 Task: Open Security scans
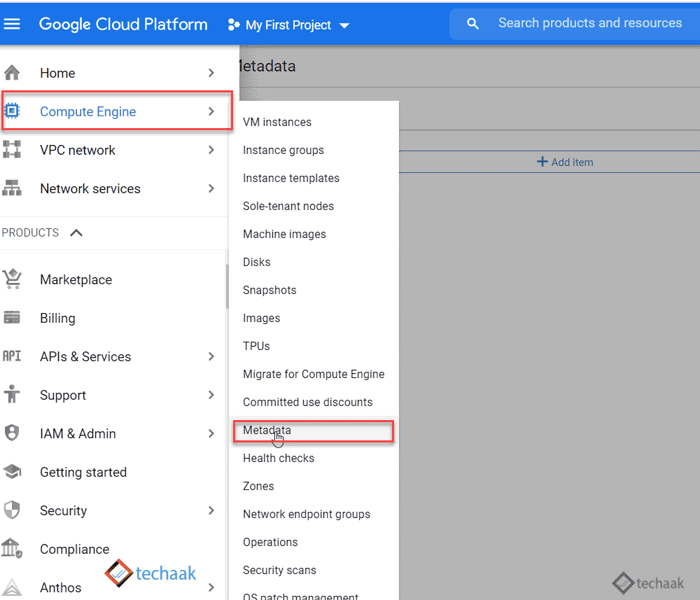(279, 570)
